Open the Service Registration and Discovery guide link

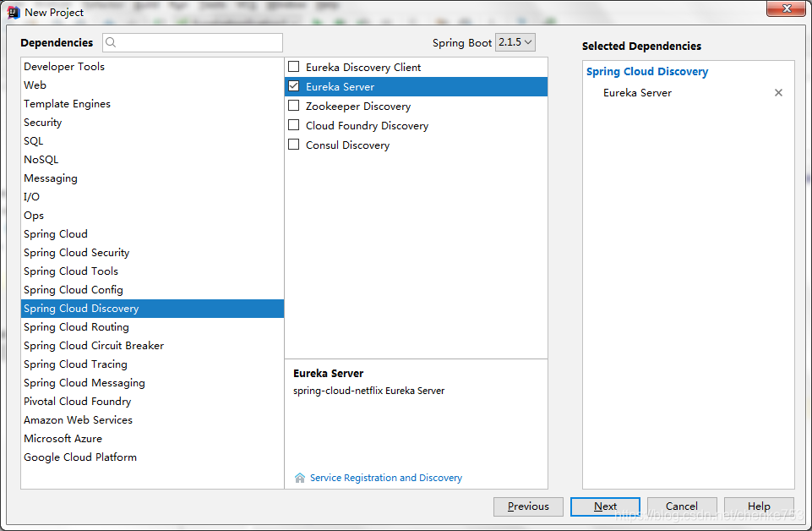[x=386, y=478]
